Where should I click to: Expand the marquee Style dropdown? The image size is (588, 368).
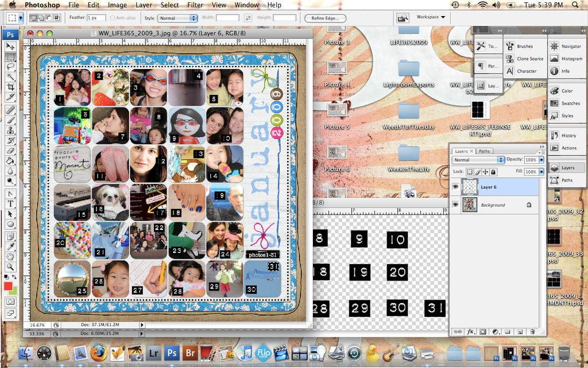point(178,18)
